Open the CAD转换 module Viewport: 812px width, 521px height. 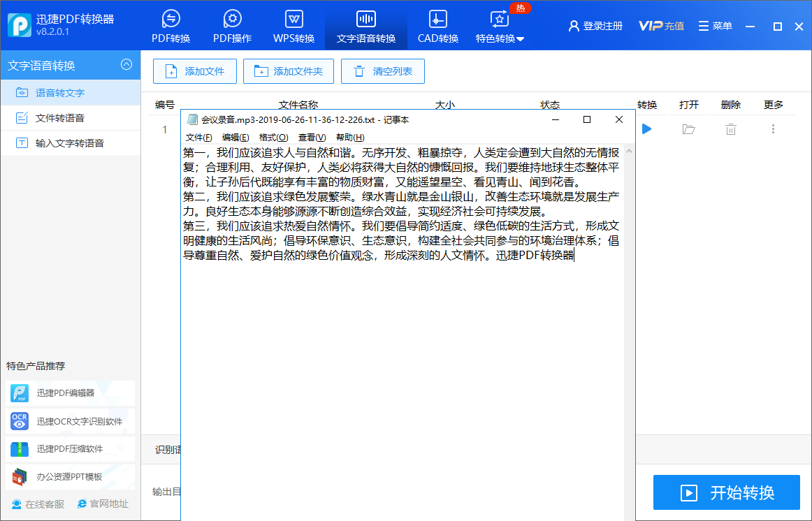(x=438, y=27)
